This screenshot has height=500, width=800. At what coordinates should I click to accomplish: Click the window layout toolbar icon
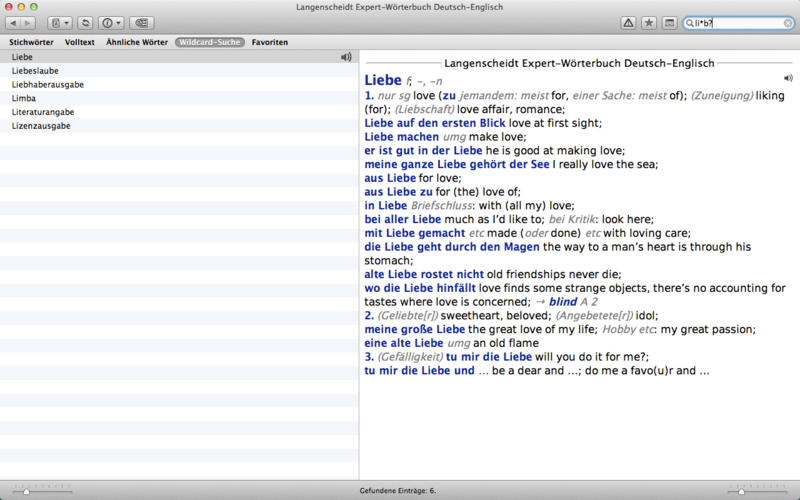[669, 23]
